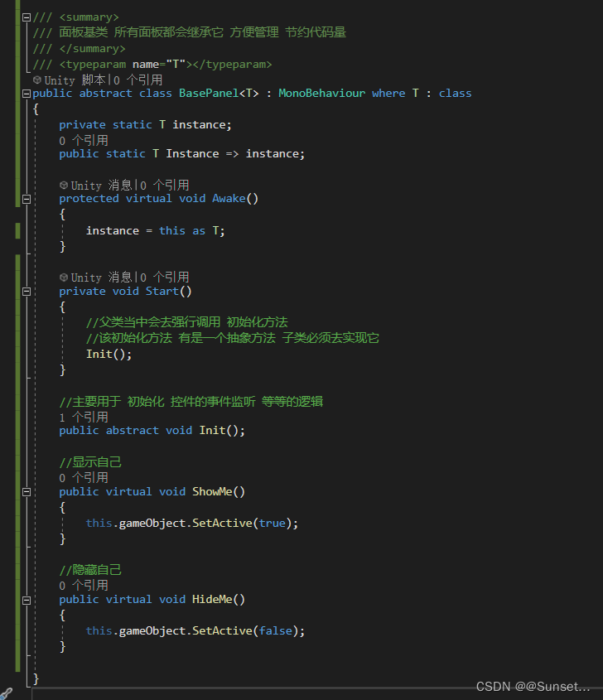Image resolution: width=603 pixels, height=700 pixels.
Task: Collapse the Awake method body
Action: pyautogui.click(x=27, y=199)
